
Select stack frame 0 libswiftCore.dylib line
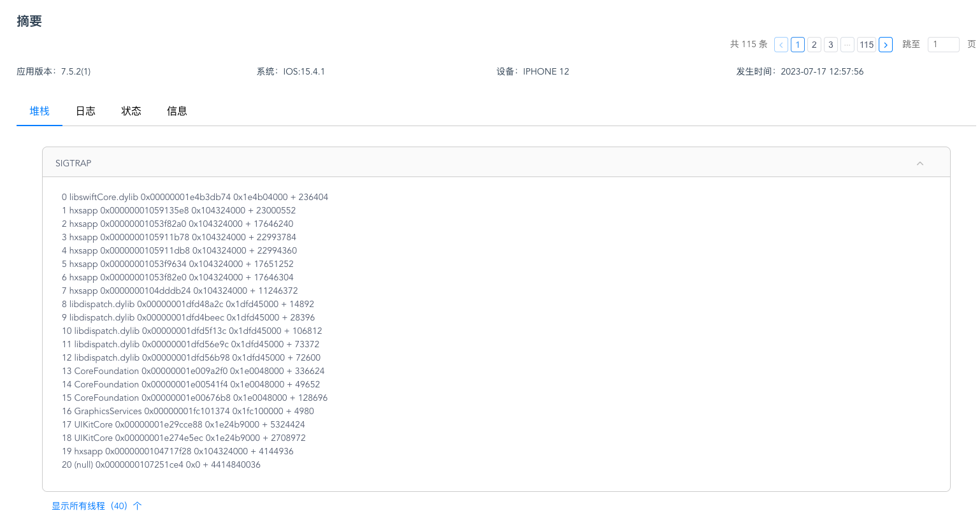point(195,197)
